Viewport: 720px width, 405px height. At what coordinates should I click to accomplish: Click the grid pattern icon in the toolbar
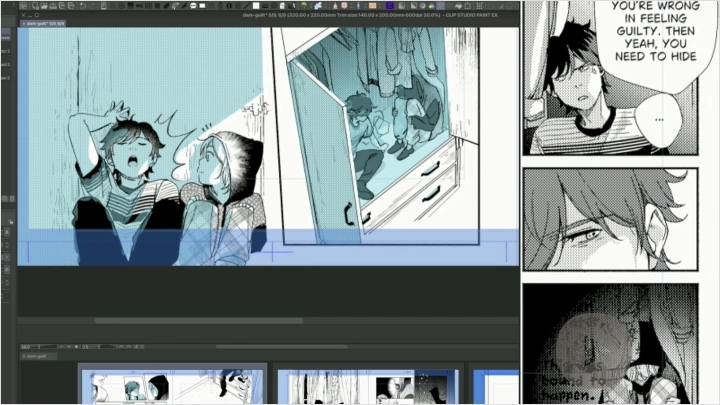(x=148, y=6)
